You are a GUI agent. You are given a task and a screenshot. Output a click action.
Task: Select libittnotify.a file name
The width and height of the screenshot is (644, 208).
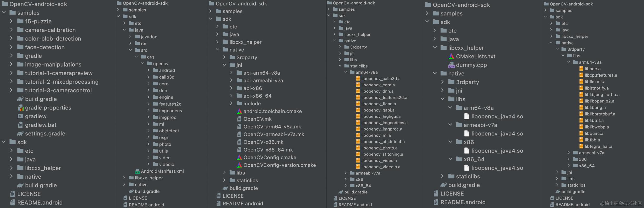pos(597,88)
